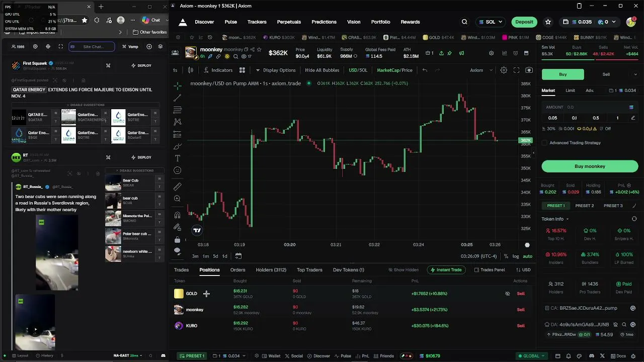Click the green Deposit button
Image resolution: width=644 pixels, height=362 pixels.
pos(524,22)
